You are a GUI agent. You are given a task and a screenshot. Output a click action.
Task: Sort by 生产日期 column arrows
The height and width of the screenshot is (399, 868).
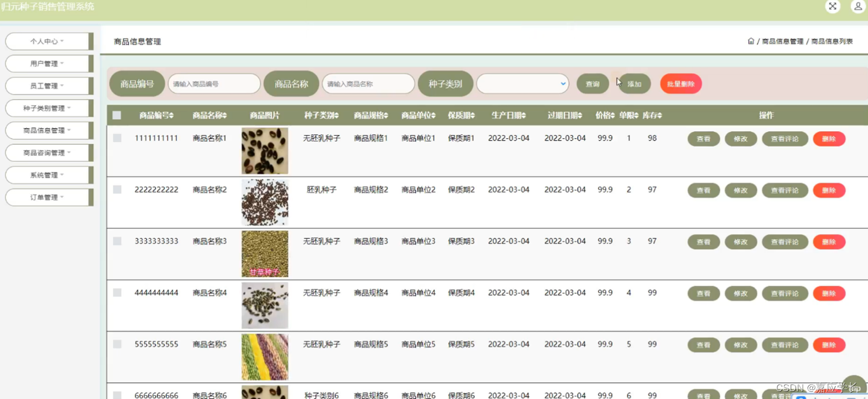pos(524,115)
